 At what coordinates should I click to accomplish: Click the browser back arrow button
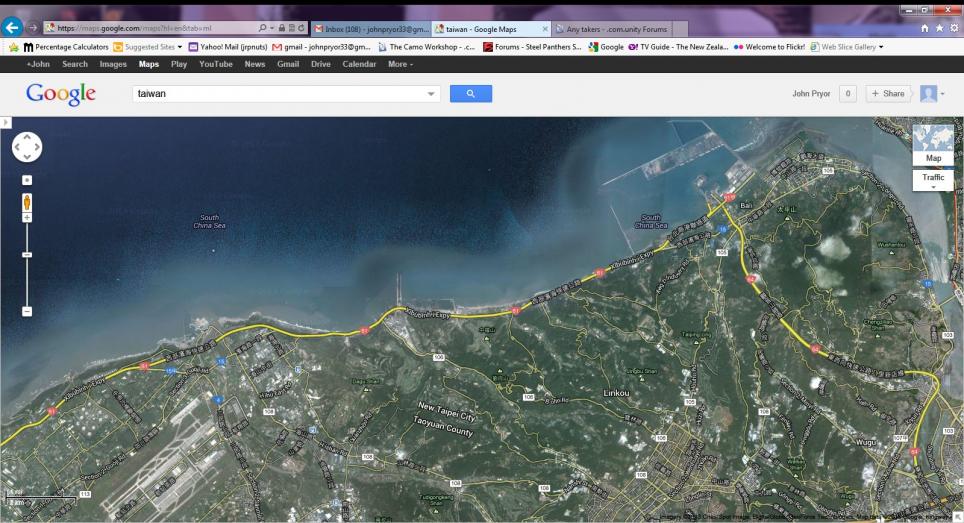click(x=14, y=28)
